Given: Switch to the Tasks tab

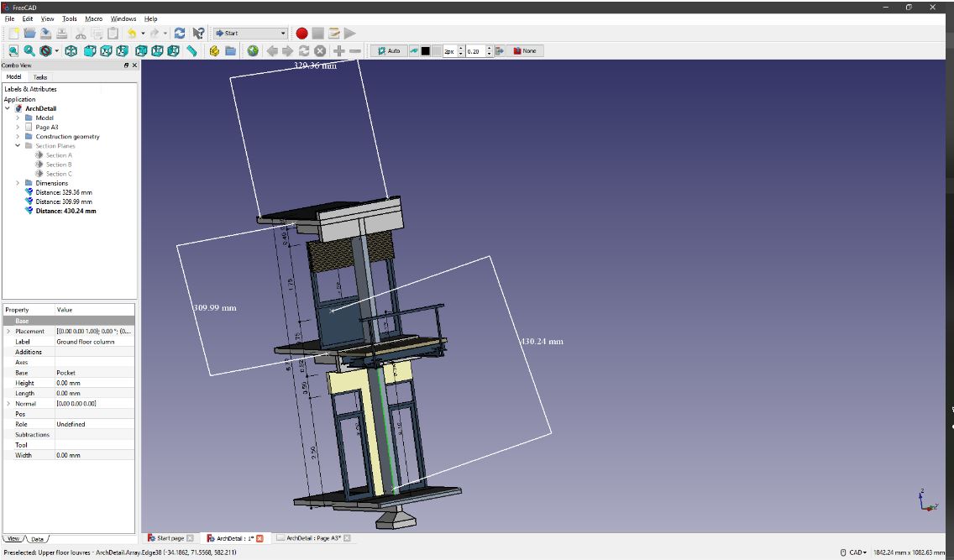Looking at the screenshot, I should 40,76.
